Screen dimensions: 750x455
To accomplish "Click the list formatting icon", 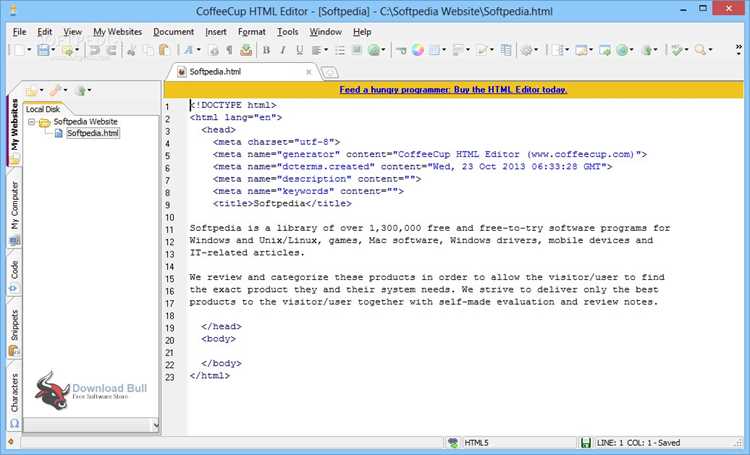I will (x=340, y=50).
